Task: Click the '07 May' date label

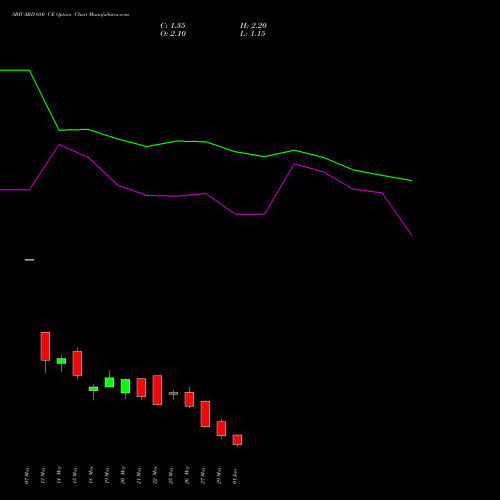Action: click(x=27, y=475)
